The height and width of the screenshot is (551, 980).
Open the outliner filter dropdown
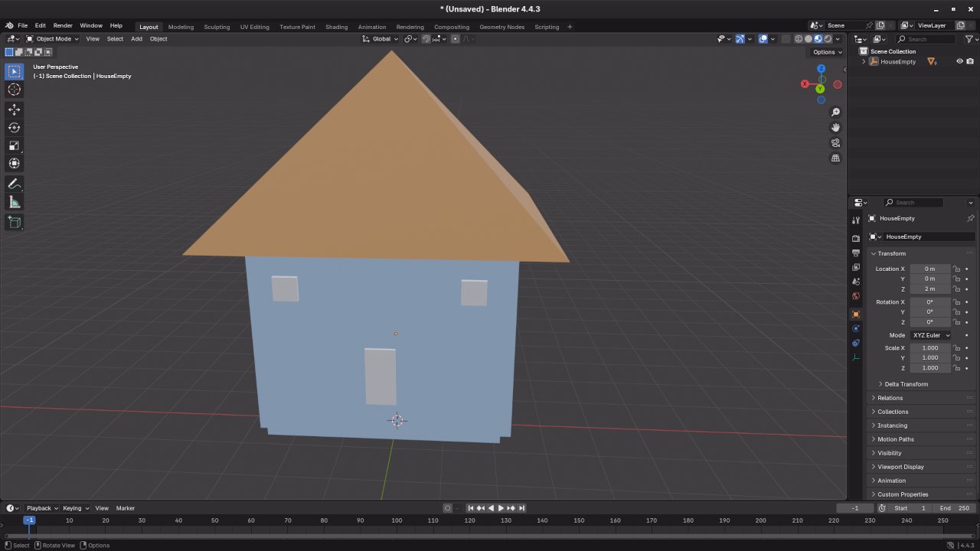click(x=970, y=39)
